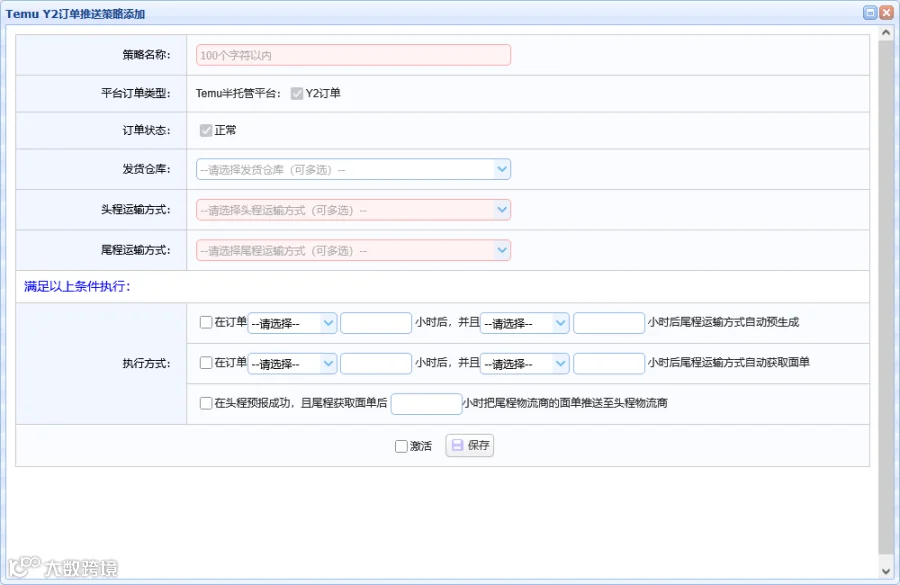Open the 头程运输方式 dropdown
This screenshot has width=900, height=585.
tap(353, 210)
